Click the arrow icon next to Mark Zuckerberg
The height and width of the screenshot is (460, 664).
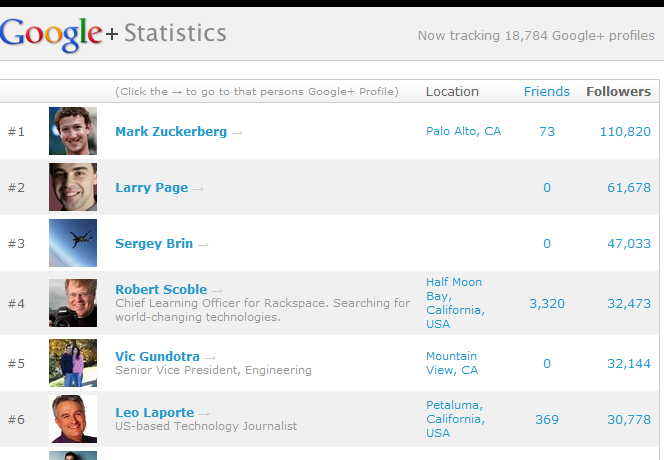(237, 132)
